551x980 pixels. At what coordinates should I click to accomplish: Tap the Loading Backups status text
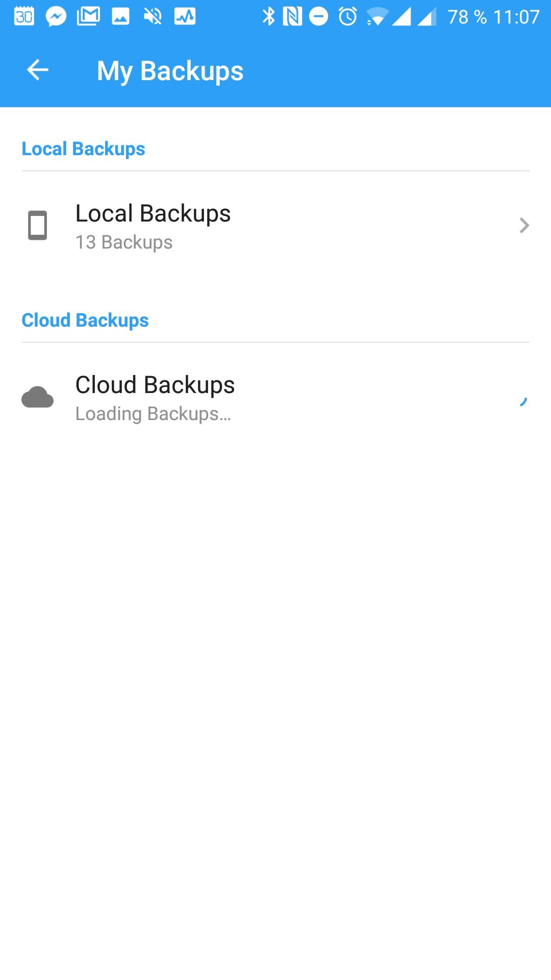(x=153, y=413)
